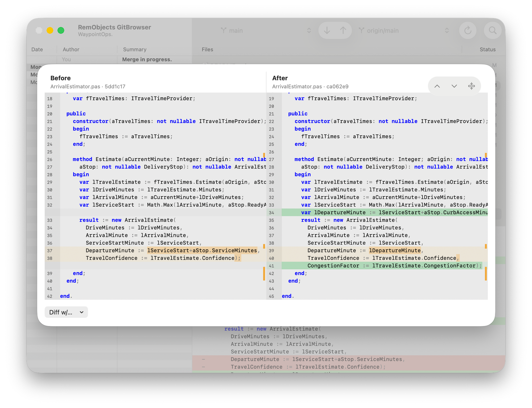This screenshot has width=532, height=408.
Task: Open the main branch selector
Action: click(266, 31)
